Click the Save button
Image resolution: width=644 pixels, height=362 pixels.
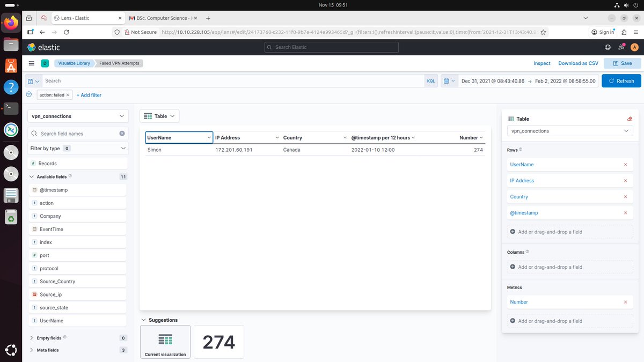tap(622, 63)
